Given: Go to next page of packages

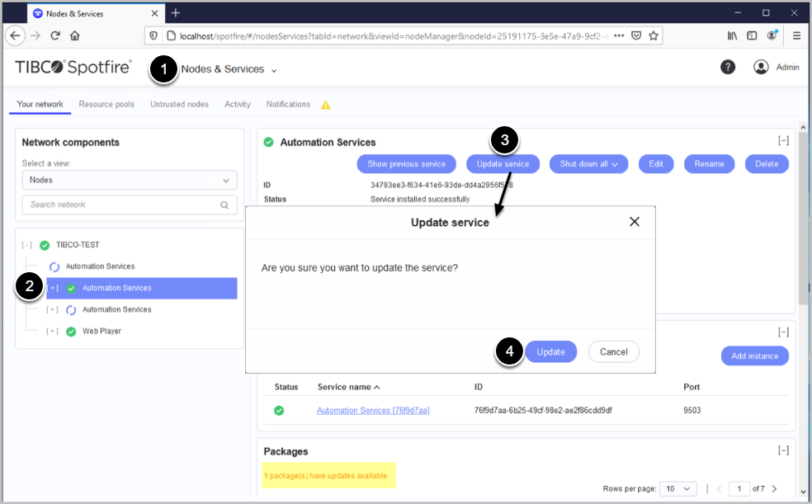Looking at the screenshot, I should coord(774,489).
